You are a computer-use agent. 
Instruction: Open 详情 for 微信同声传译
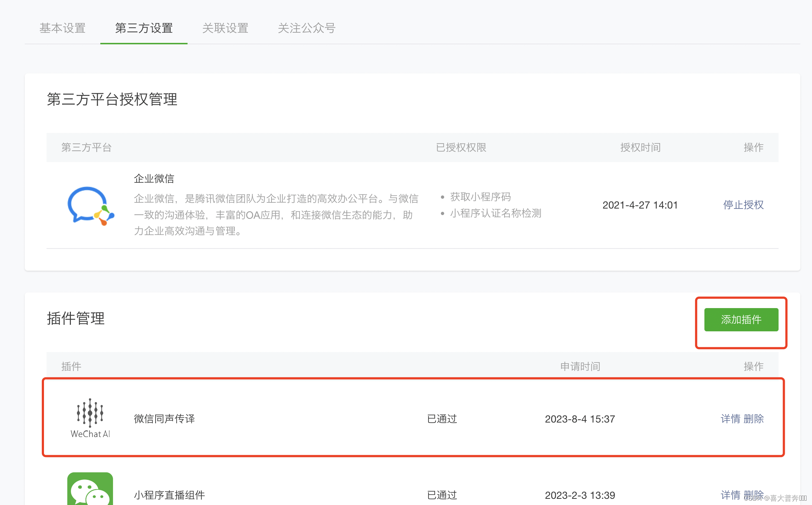coord(730,419)
